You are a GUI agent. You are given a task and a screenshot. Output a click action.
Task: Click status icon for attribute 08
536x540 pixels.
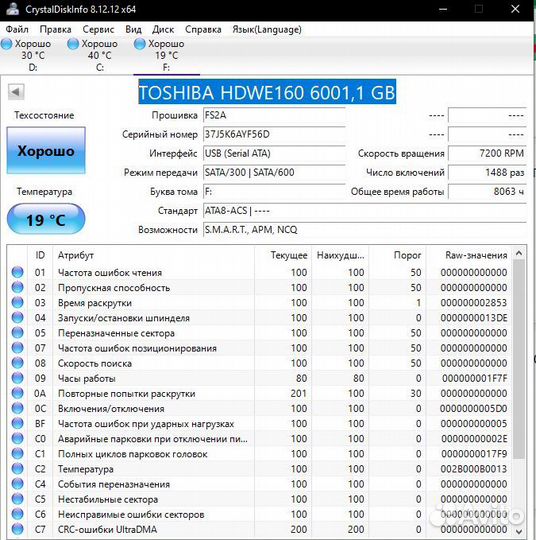point(18,363)
